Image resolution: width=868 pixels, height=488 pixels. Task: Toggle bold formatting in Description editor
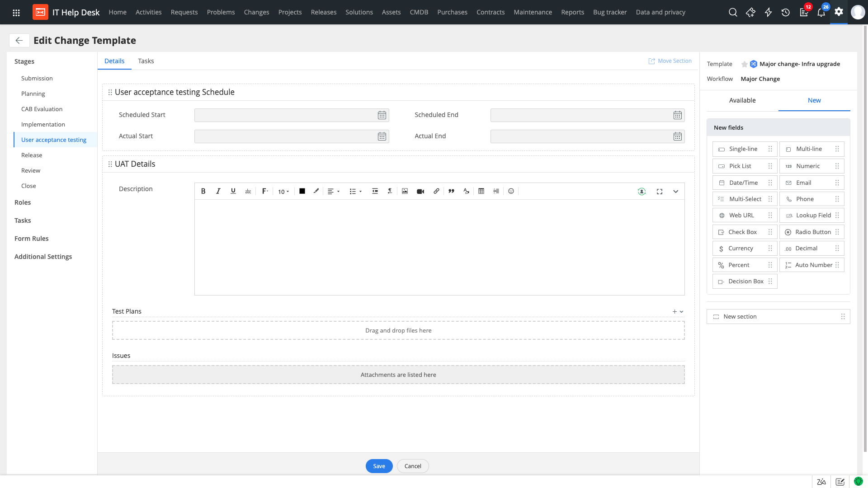click(203, 191)
